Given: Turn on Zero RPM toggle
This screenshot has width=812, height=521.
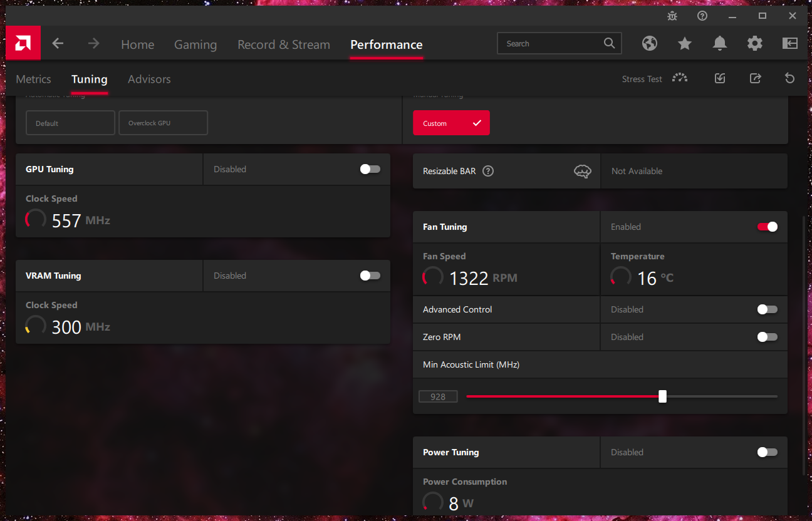Looking at the screenshot, I should pyautogui.click(x=767, y=337).
